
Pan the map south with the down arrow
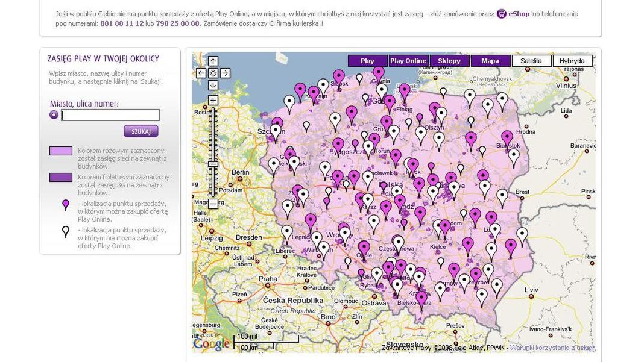click(x=212, y=86)
